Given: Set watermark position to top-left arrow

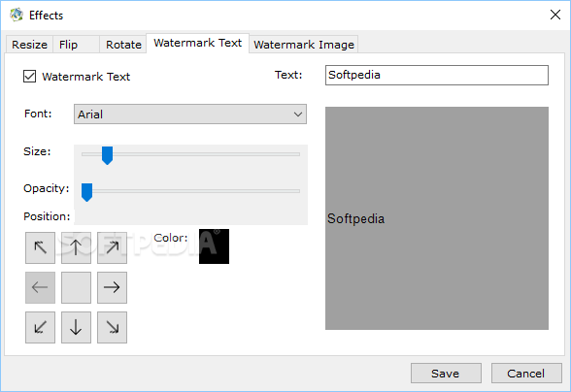Looking at the screenshot, I should 40,247.
